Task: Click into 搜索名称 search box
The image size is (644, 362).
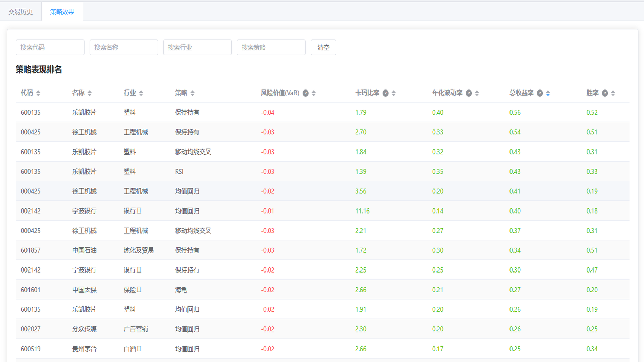Action: (x=124, y=47)
